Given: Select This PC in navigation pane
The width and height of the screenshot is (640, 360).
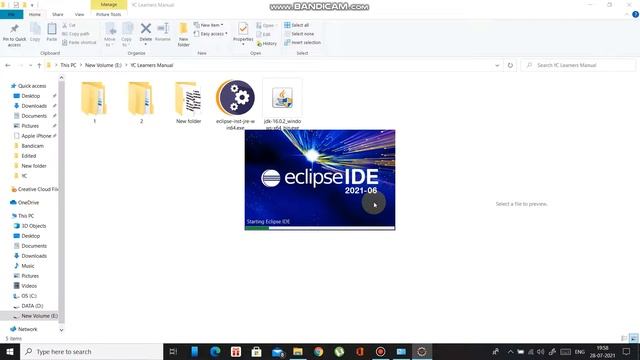Looking at the screenshot, I should pos(26,216).
